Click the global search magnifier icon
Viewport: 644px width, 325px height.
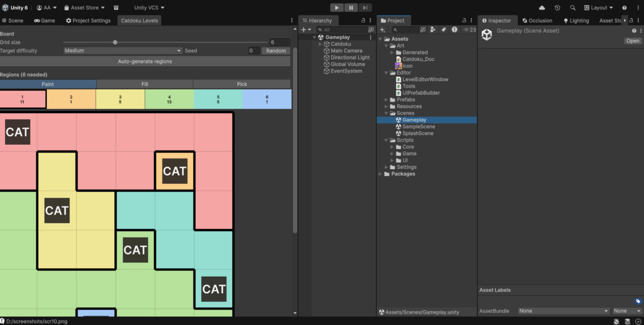tap(573, 8)
